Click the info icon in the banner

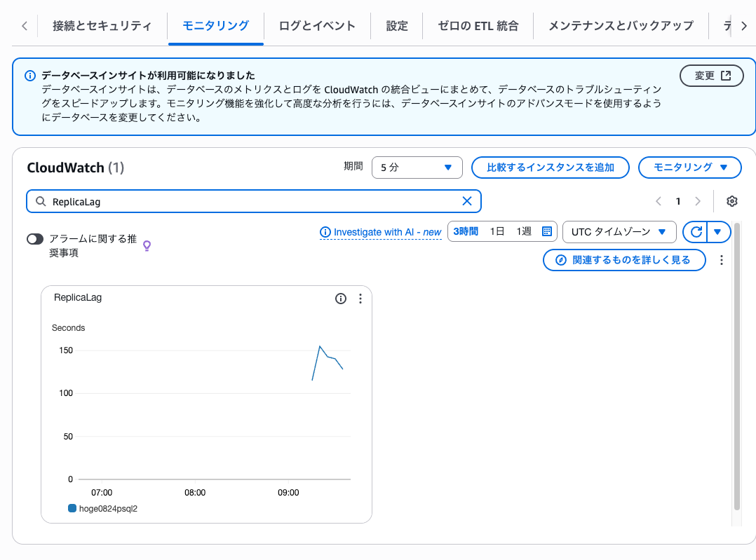pyautogui.click(x=30, y=76)
